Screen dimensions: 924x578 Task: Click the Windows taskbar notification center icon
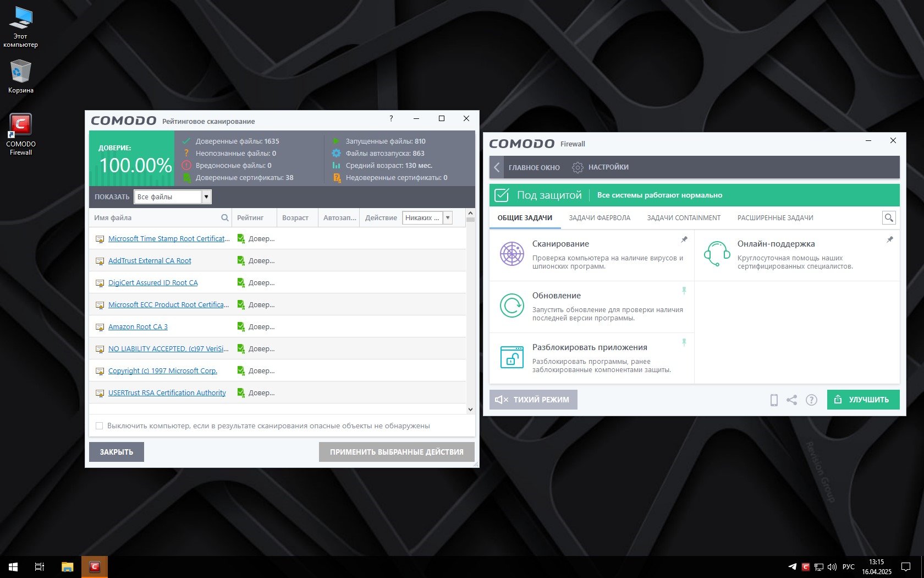coord(905,566)
